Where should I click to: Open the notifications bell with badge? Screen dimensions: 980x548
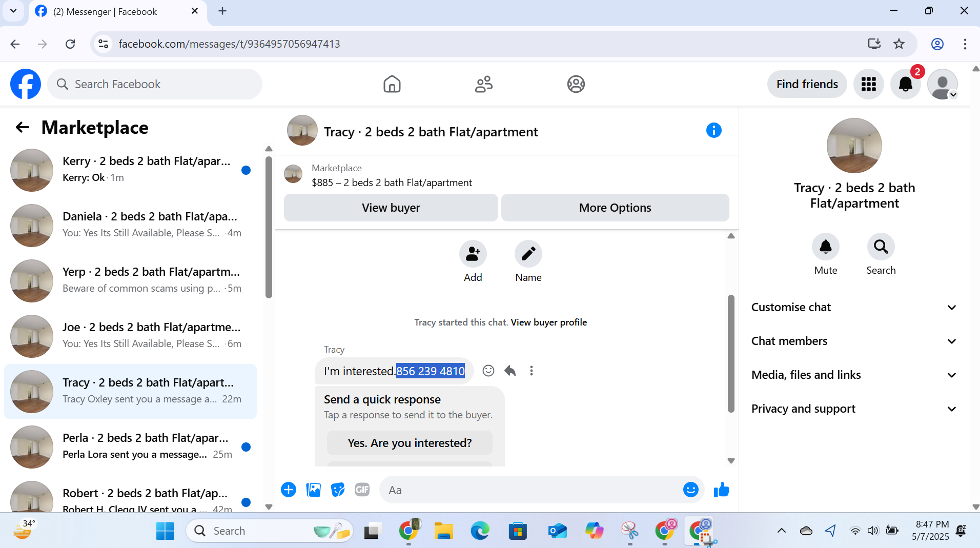[906, 84]
